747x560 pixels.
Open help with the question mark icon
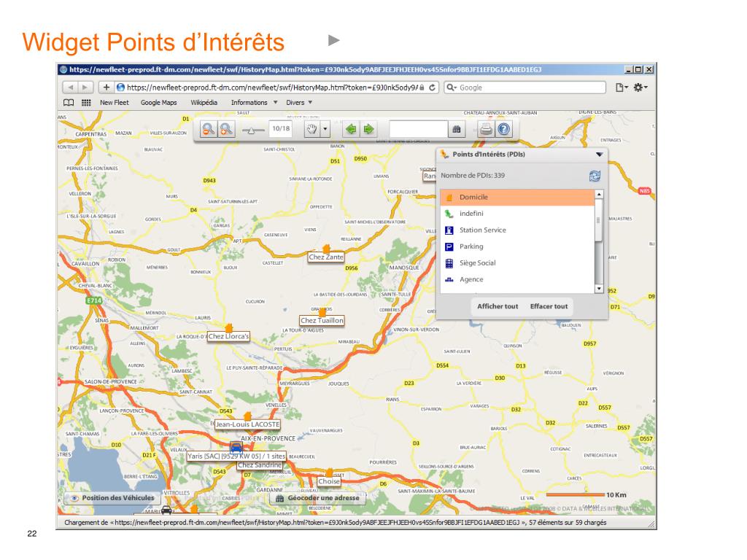(504, 129)
